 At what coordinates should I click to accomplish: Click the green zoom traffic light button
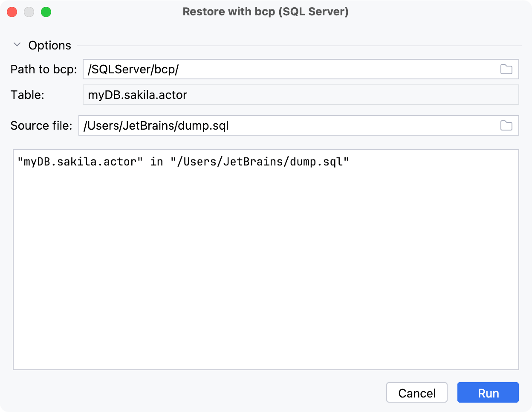click(x=46, y=12)
